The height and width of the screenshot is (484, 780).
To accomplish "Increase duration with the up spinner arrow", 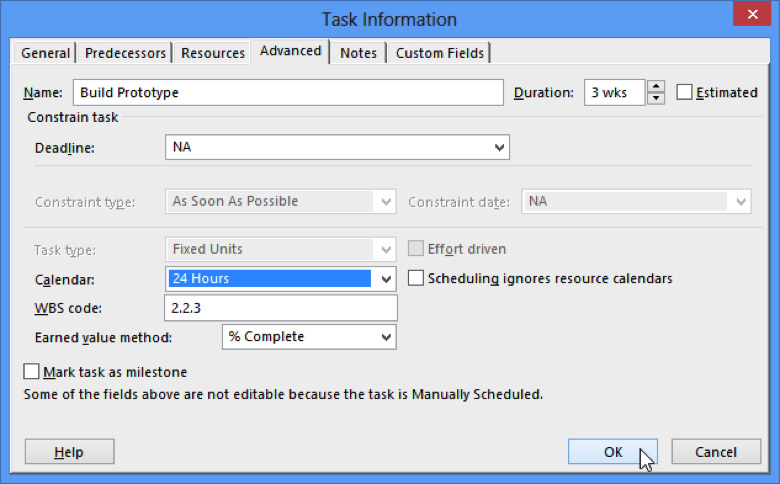I will click(656, 87).
